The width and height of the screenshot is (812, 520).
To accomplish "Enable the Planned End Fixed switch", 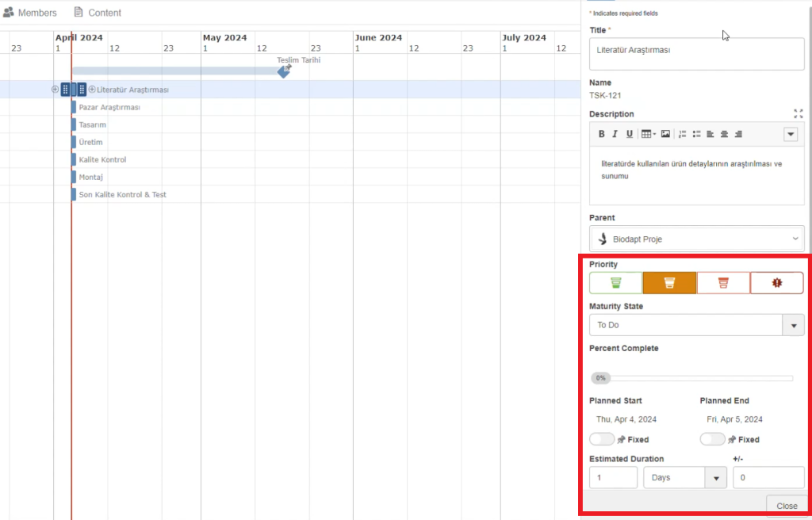I will [712, 439].
